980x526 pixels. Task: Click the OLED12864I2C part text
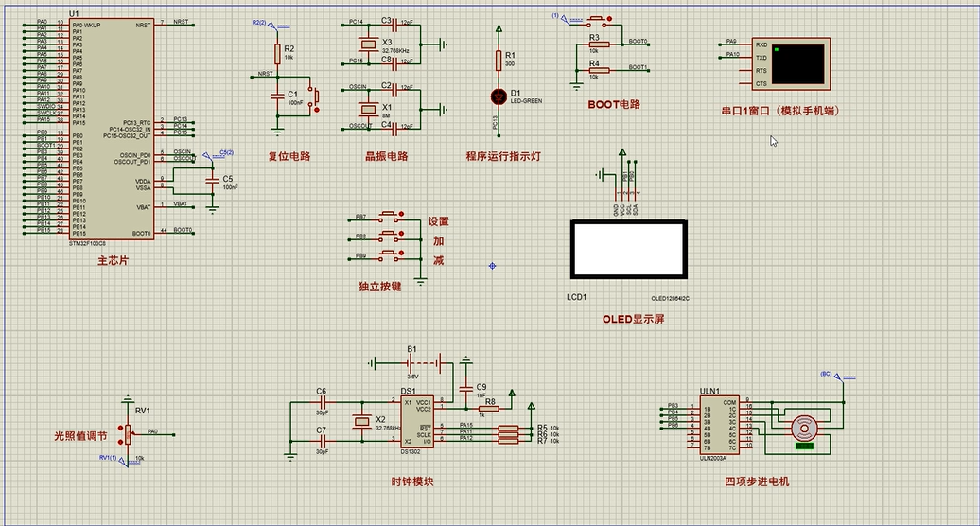click(x=670, y=299)
